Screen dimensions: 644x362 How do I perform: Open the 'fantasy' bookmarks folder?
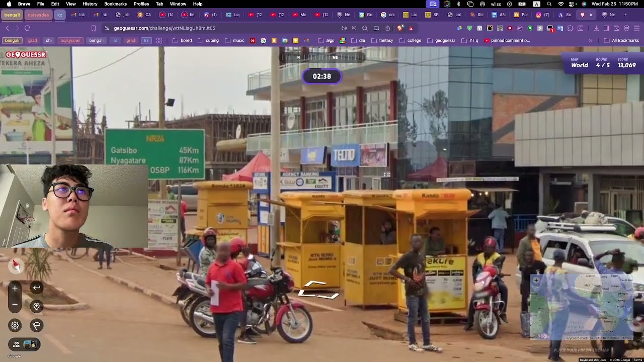point(382,40)
